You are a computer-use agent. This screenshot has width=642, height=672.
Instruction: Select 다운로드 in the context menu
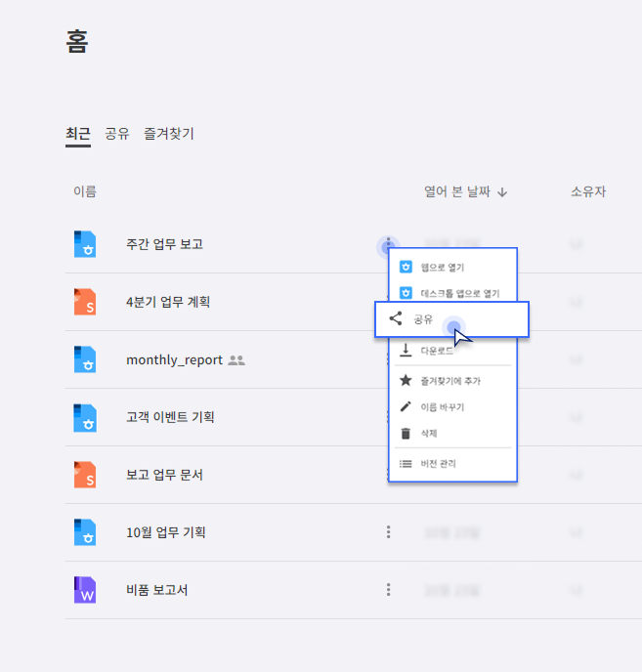coord(452,351)
